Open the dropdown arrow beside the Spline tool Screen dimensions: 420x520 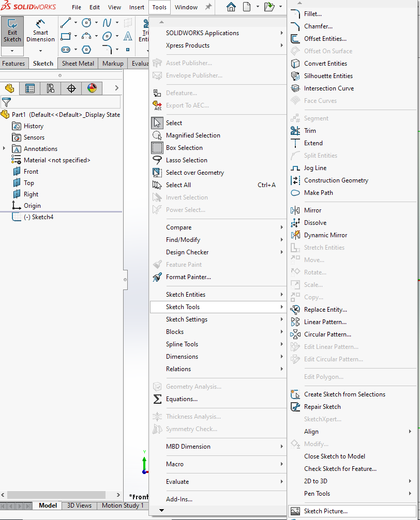coord(117,23)
